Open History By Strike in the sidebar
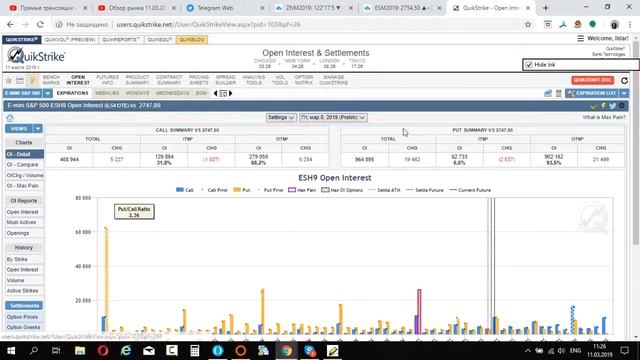 (x=24, y=260)
